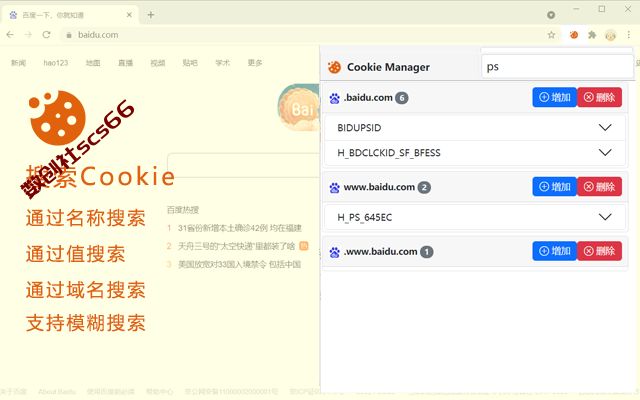Open the 地图 link in Baidu nav

93,63
